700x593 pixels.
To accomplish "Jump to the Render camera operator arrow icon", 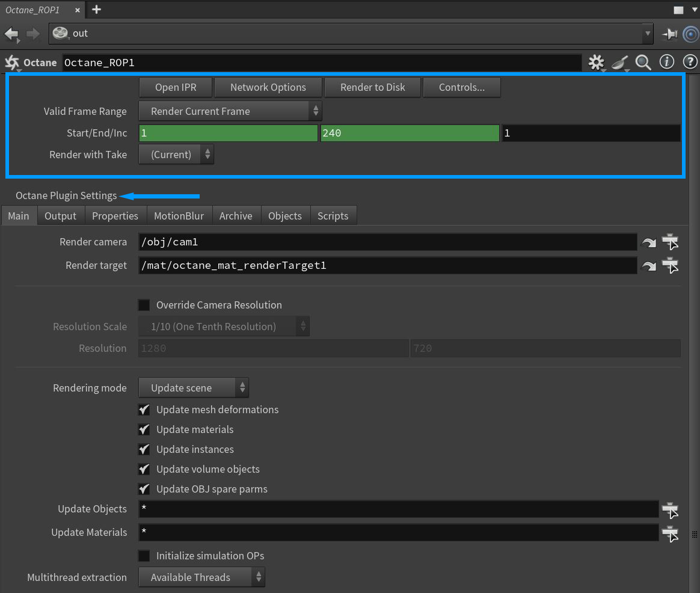I will [649, 242].
